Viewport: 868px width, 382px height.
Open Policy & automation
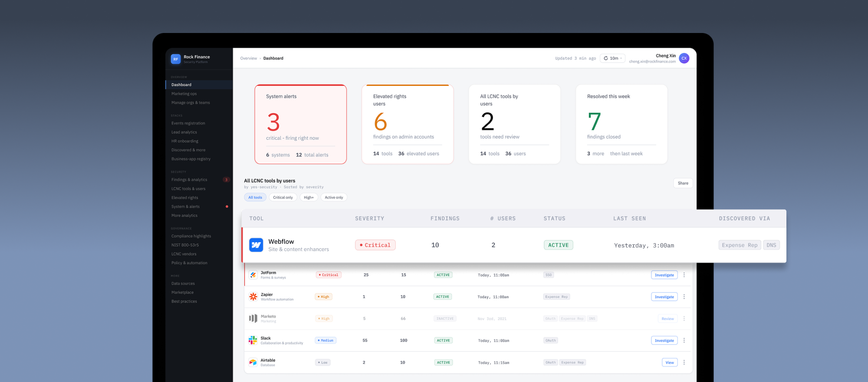(189, 263)
